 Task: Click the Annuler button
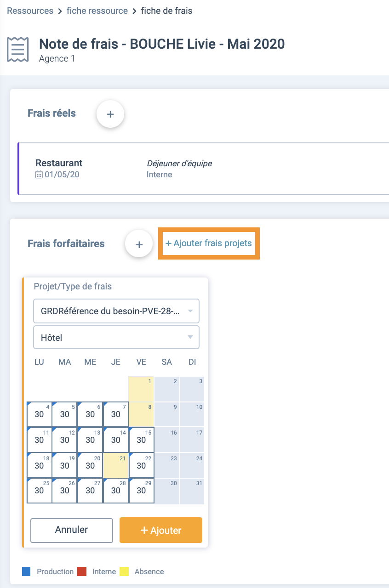(72, 530)
